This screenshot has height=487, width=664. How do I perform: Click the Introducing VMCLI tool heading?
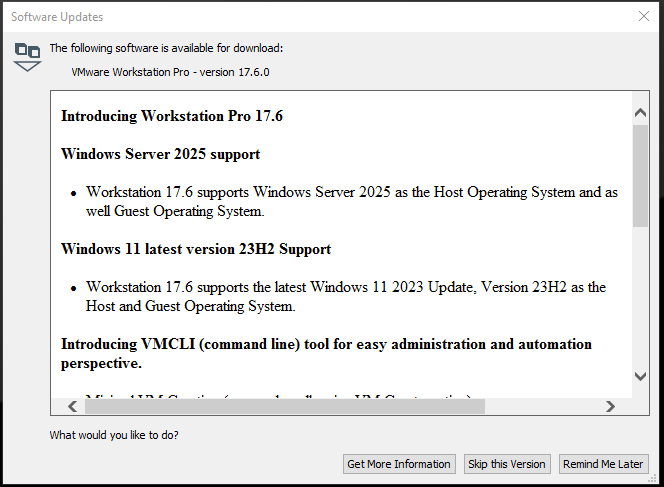[326, 344]
